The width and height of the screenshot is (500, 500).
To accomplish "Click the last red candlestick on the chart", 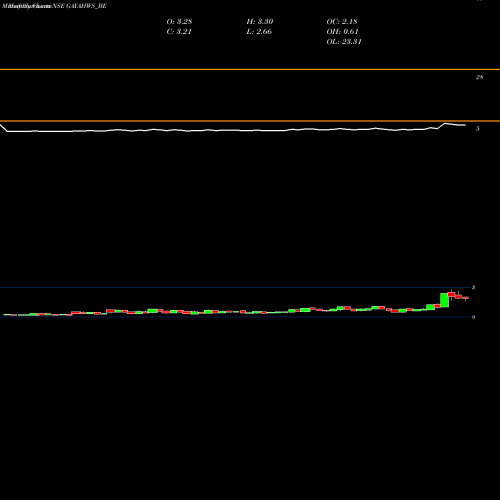I will coord(465,298).
